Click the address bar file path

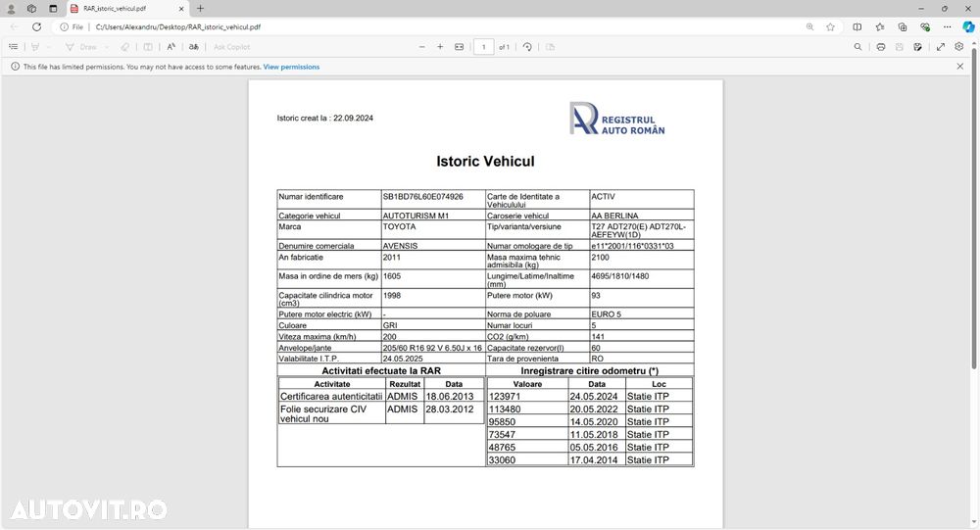178,26
